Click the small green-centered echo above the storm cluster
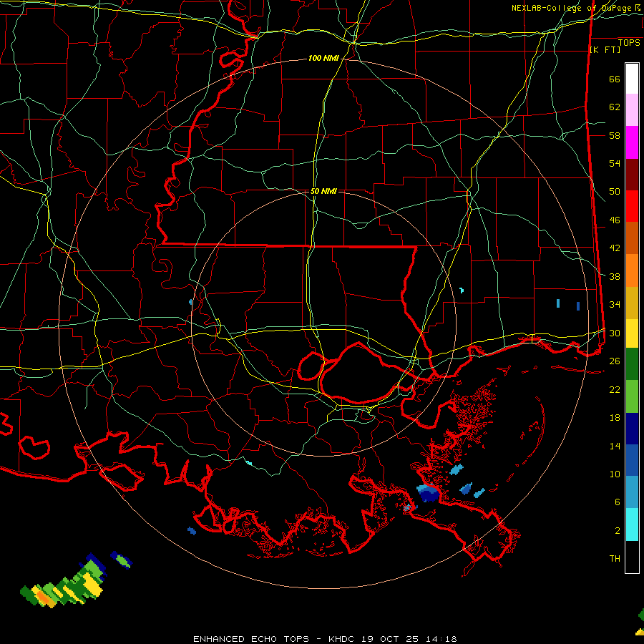 click(122, 560)
